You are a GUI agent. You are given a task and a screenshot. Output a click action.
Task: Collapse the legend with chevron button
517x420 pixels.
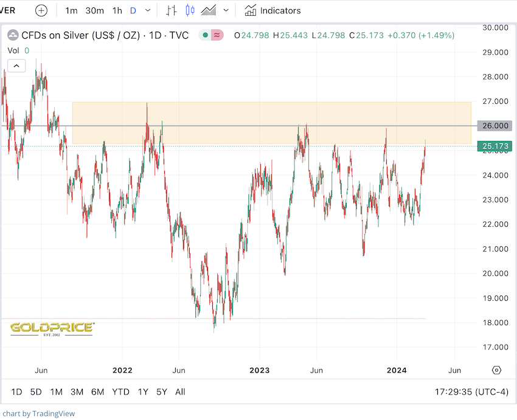click(x=16, y=66)
